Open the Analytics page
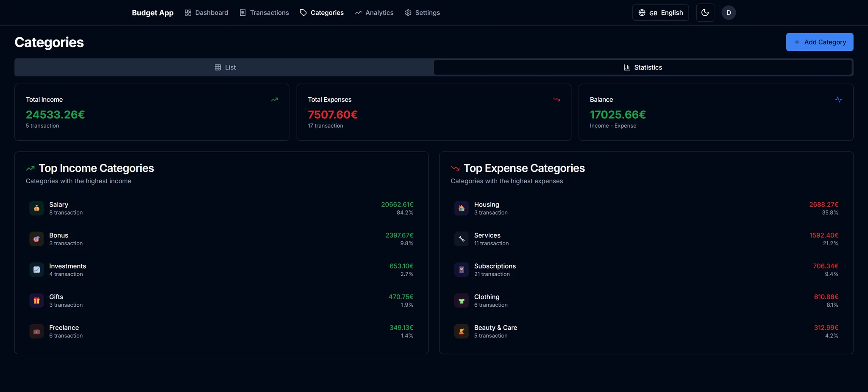Screen dimensions: 868x392 click(374, 13)
